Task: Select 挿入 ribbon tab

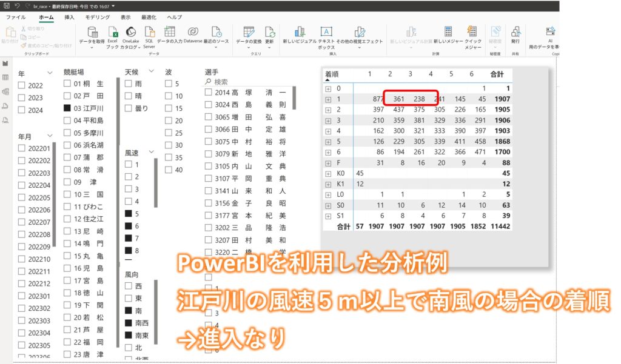Action: 69,18
